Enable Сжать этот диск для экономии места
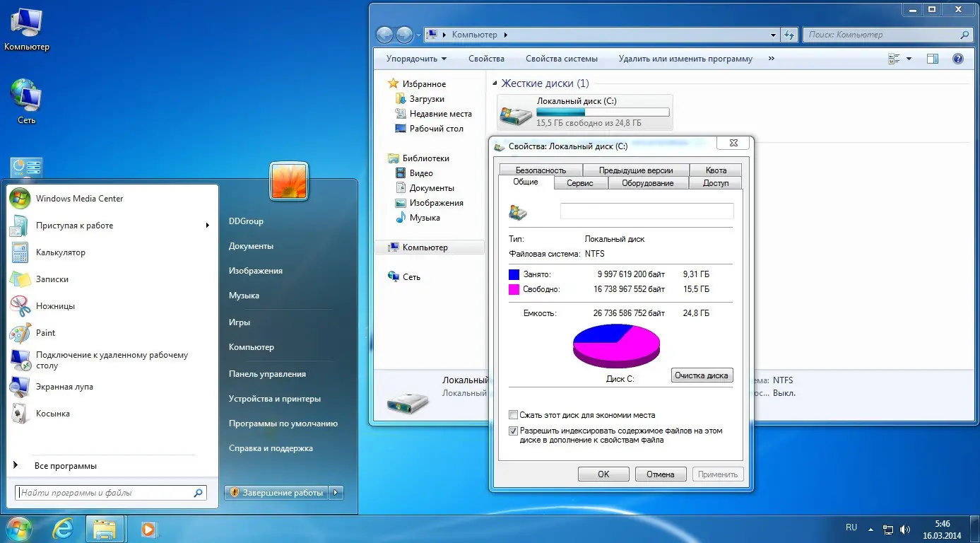The height and width of the screenshot is (543, 980). tap(514, 416)
